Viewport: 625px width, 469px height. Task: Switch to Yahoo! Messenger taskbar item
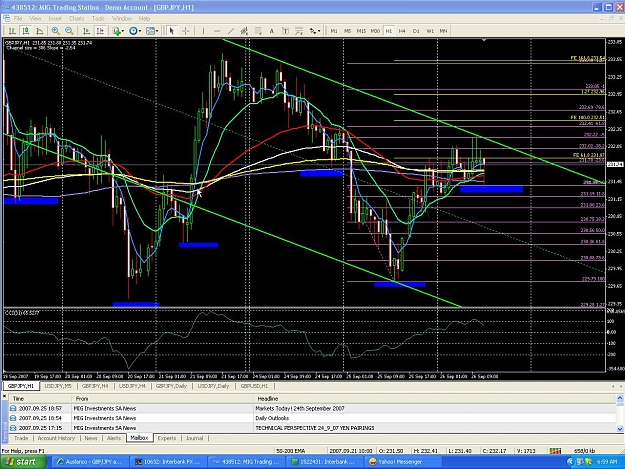tap(403, 462)
